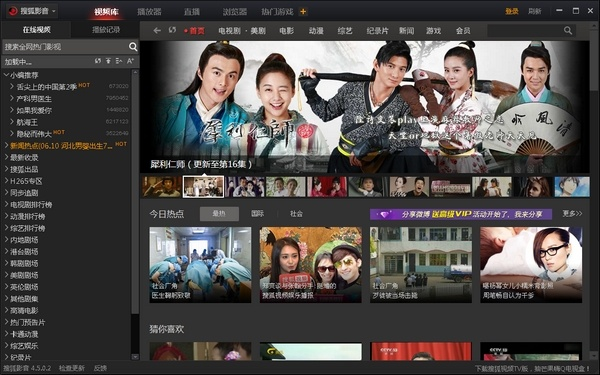Open 新闻 in navigation bar

(406, 31)
